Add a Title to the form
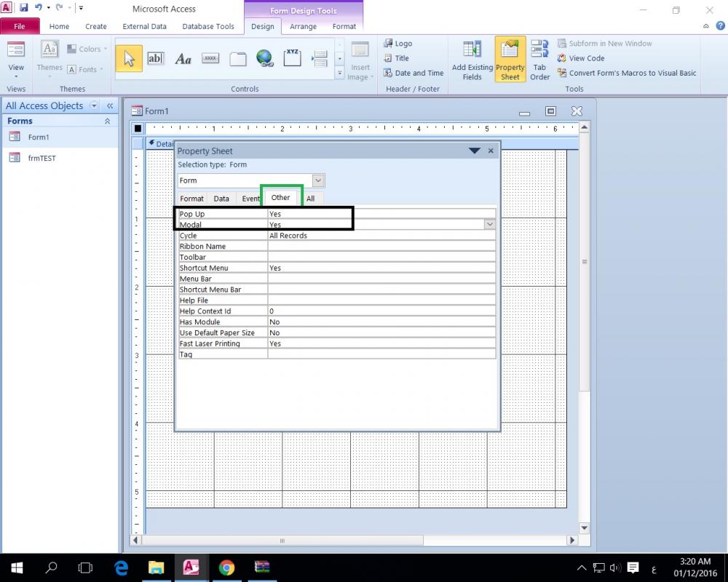 pos(397,58)
